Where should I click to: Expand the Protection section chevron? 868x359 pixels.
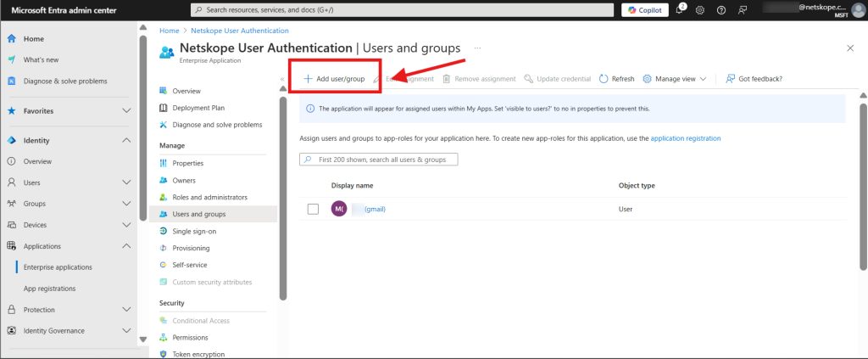[126, 310]
